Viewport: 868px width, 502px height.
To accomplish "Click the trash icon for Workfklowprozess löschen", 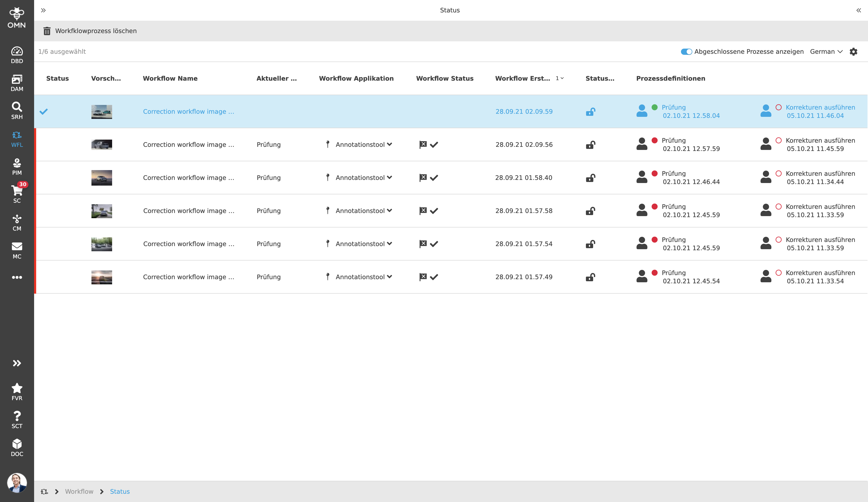I will point(47,31).
